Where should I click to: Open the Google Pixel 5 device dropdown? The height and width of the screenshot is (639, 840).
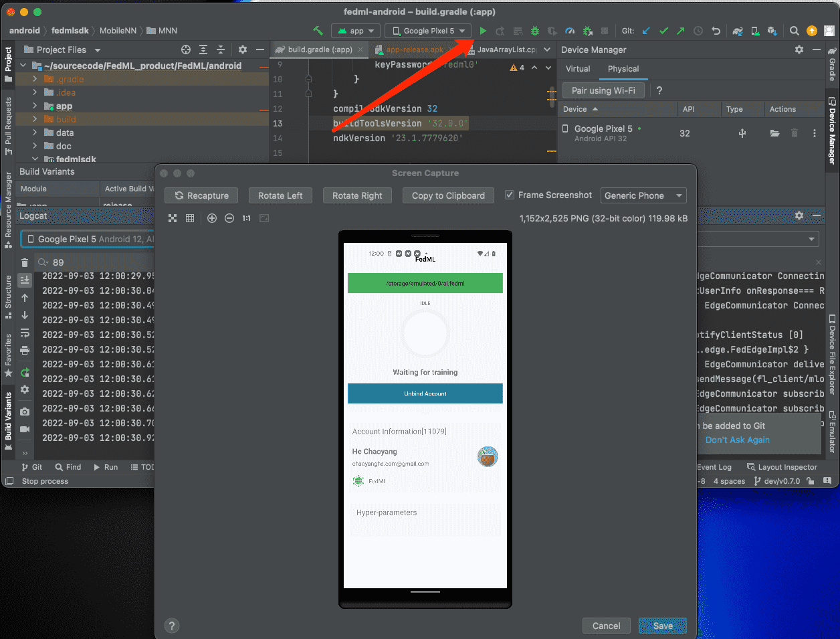(428, 31)
